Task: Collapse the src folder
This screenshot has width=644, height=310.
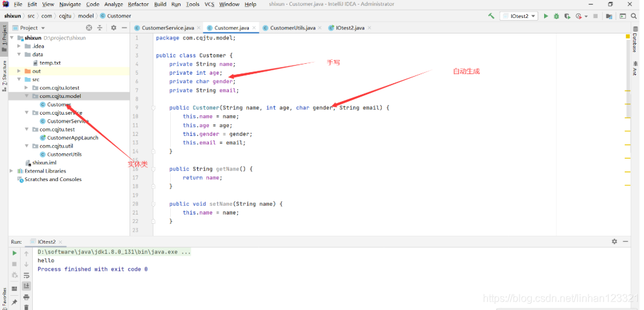Action: (19, 79)
